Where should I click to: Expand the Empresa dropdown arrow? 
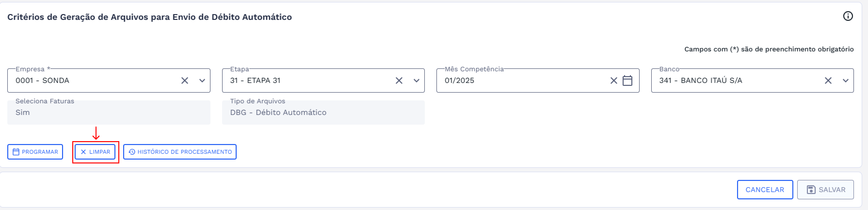coord(202,81)
